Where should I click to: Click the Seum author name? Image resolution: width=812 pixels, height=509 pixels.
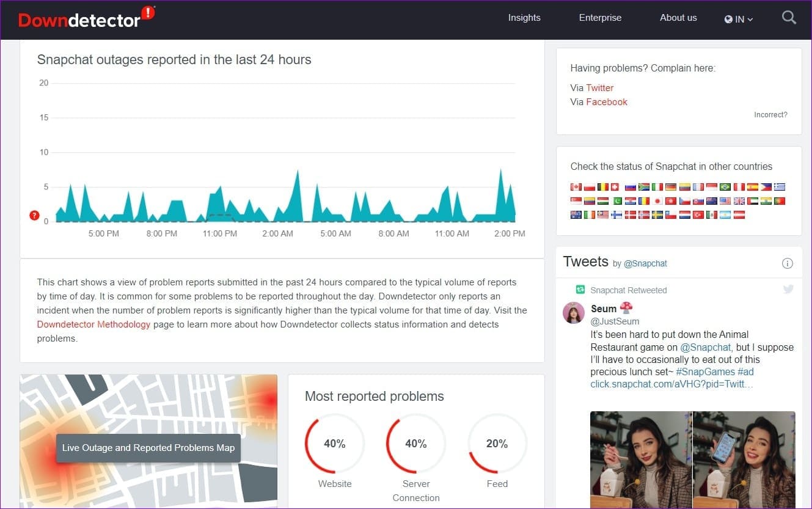604,309
